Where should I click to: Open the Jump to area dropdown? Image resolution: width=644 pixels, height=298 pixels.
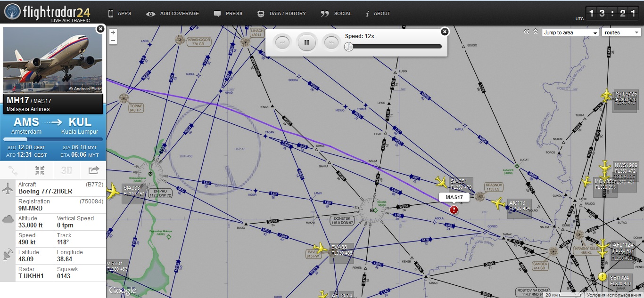pos(570,32)
